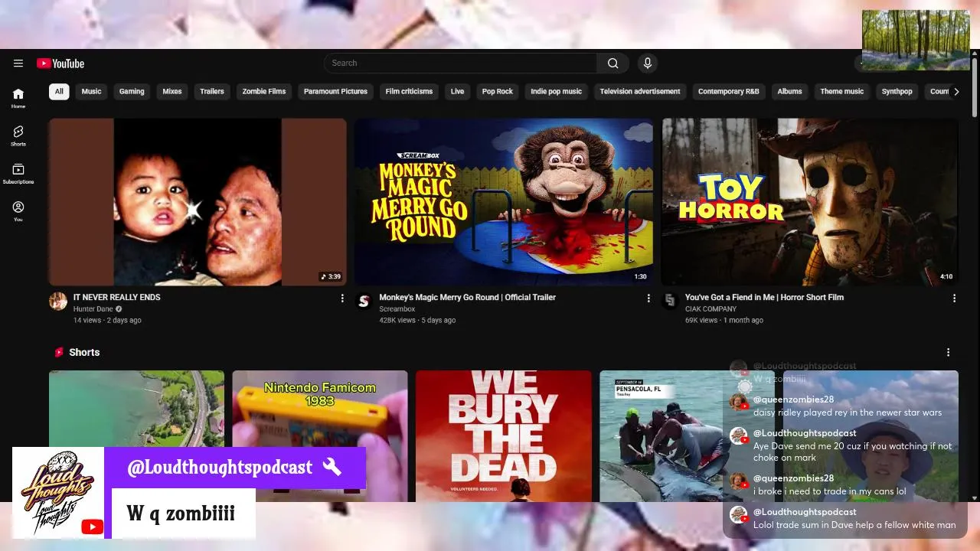Select the Contemporary R&B chip
This screenshot has width=980, height=551.
(x=729, y=91)
